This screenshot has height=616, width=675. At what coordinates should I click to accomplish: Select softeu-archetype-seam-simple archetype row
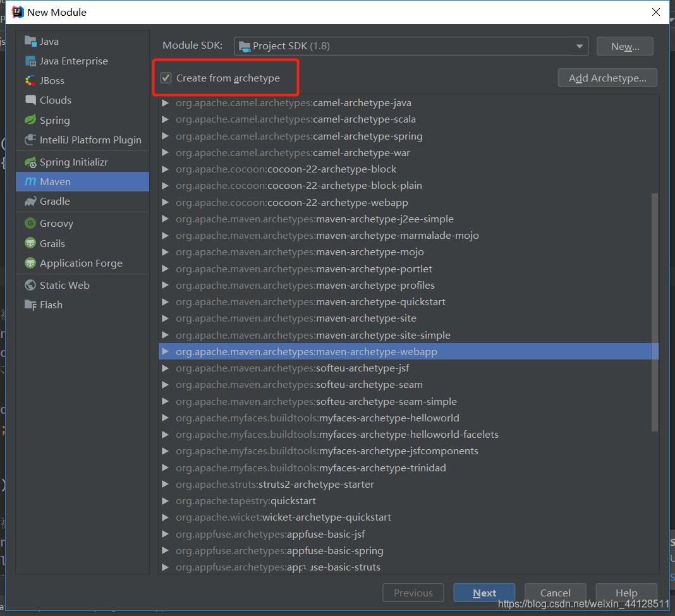[x=408, y=401]
